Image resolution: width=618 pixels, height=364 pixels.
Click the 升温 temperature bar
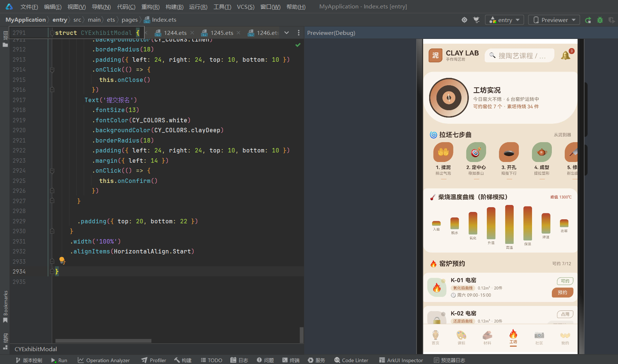click(x=491, y=223)
